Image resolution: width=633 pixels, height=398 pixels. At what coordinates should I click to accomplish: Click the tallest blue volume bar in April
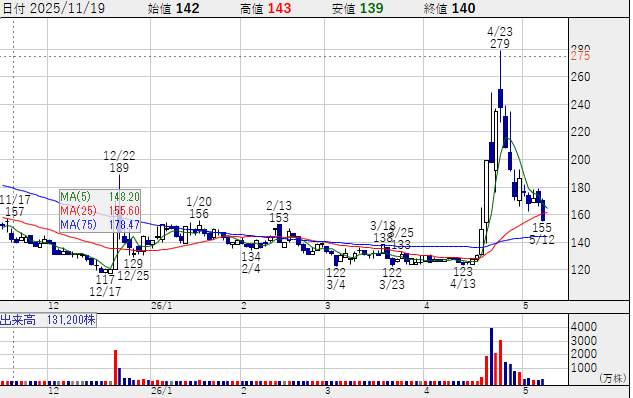point(491,356)
